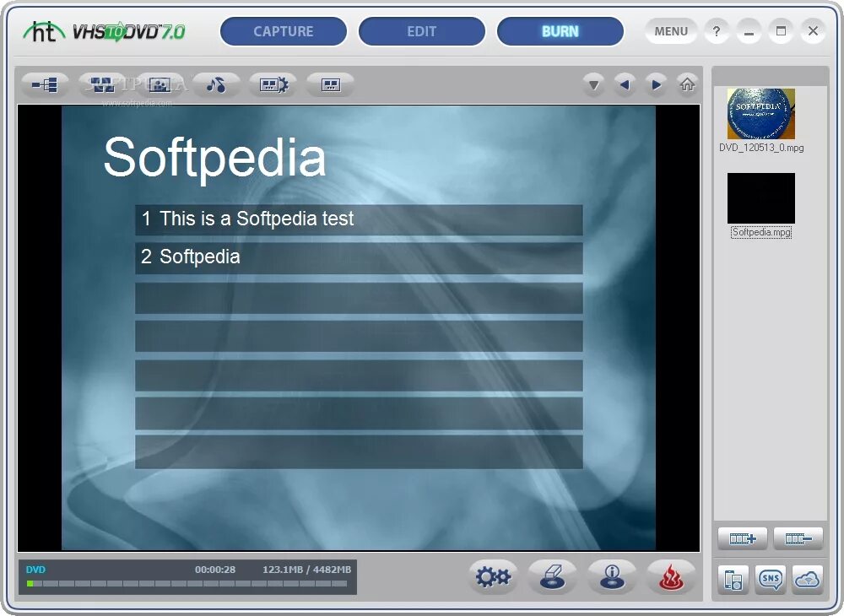Click the DVD_120513_0.mpg file name label
The height and width of the screenshot is (616, 844).
(x=761, y=148)
